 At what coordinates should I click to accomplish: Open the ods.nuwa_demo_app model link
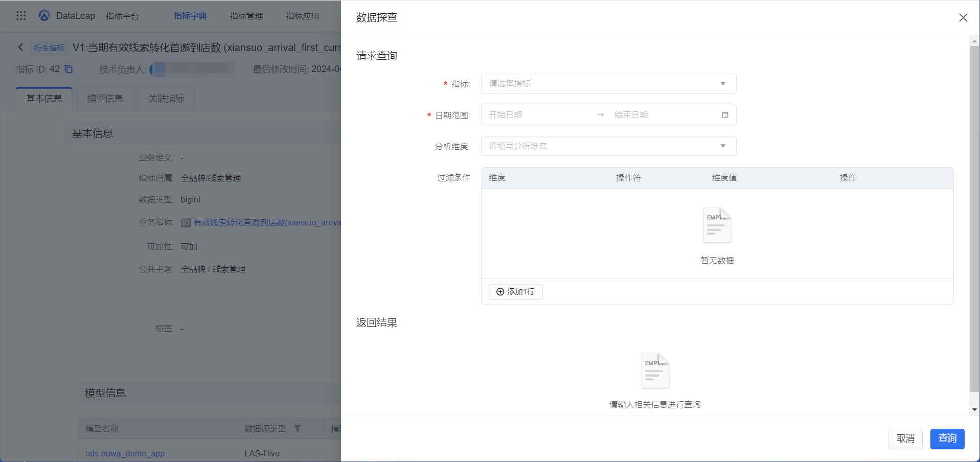125,453
